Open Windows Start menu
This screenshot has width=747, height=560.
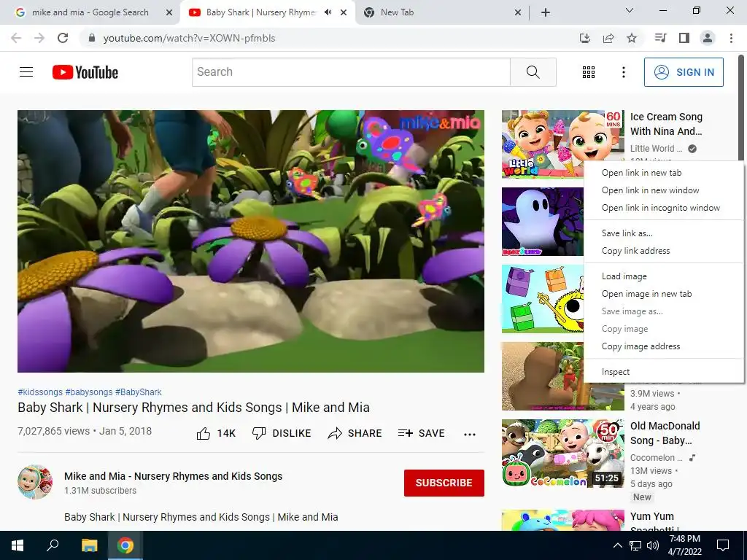pyautogui.click(x=18, y=545)
